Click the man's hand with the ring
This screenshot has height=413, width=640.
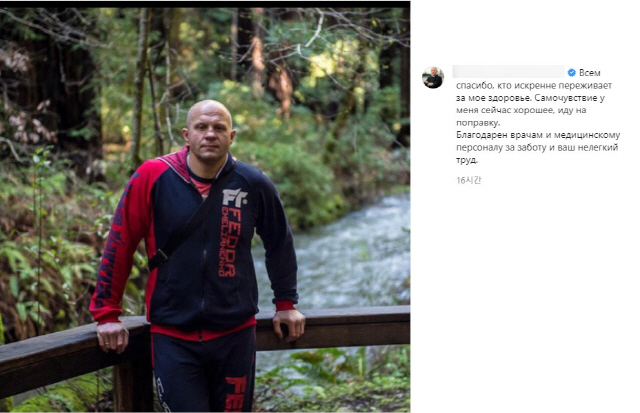[x=112, y=337]
